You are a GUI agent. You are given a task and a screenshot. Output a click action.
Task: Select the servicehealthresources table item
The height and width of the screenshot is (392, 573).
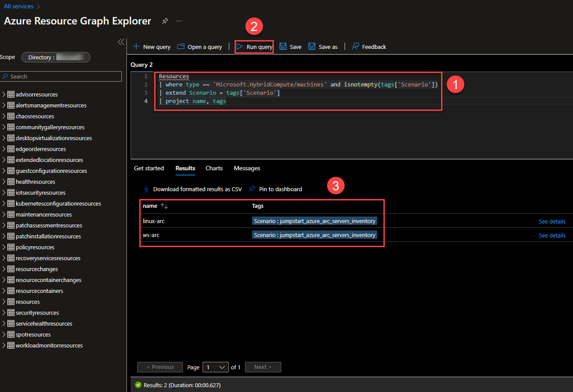pyautogui.click(x=44, y=323)
